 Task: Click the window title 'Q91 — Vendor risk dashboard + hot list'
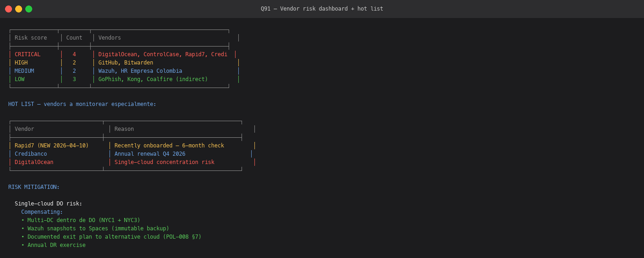coord(322,9)
